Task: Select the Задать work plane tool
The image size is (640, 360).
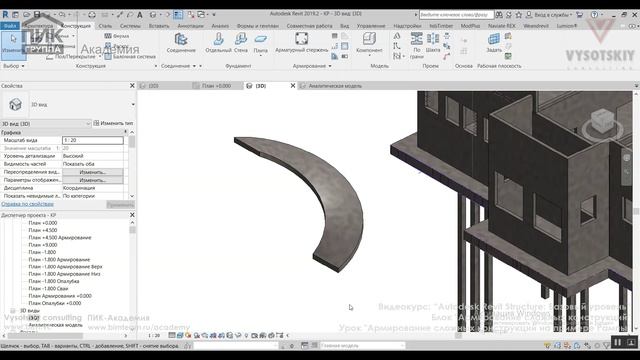Action: [494, 43]
